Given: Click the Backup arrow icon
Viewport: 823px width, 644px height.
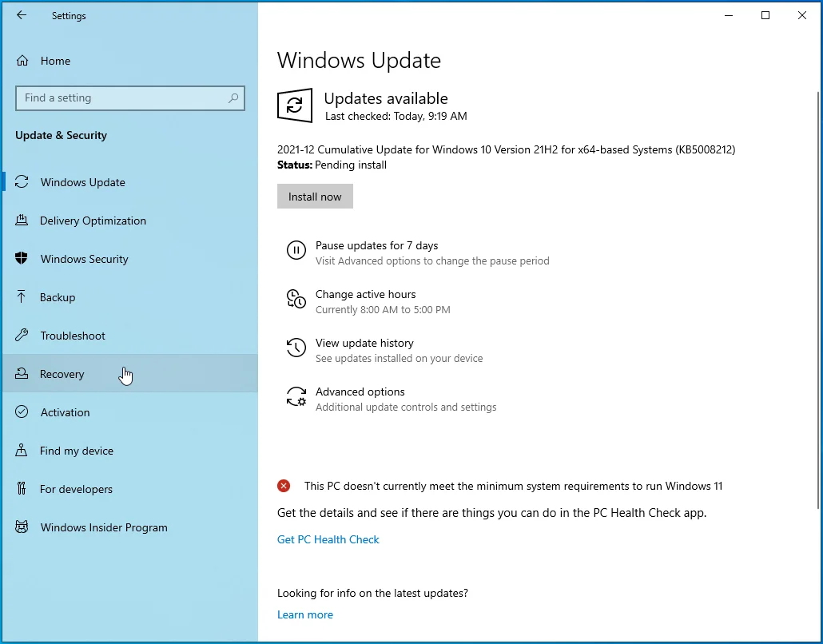Looking at the screenshot, I should coord(21,296).
